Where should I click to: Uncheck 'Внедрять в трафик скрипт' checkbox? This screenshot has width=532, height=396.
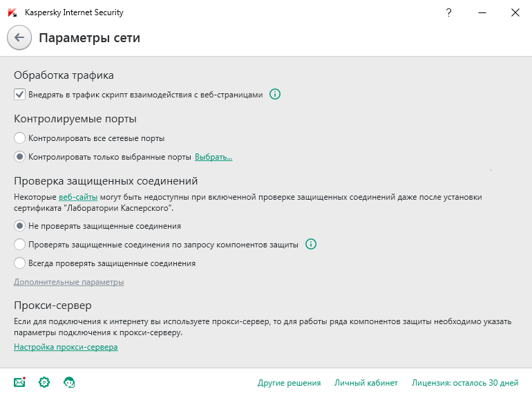(x=19, y=95)
